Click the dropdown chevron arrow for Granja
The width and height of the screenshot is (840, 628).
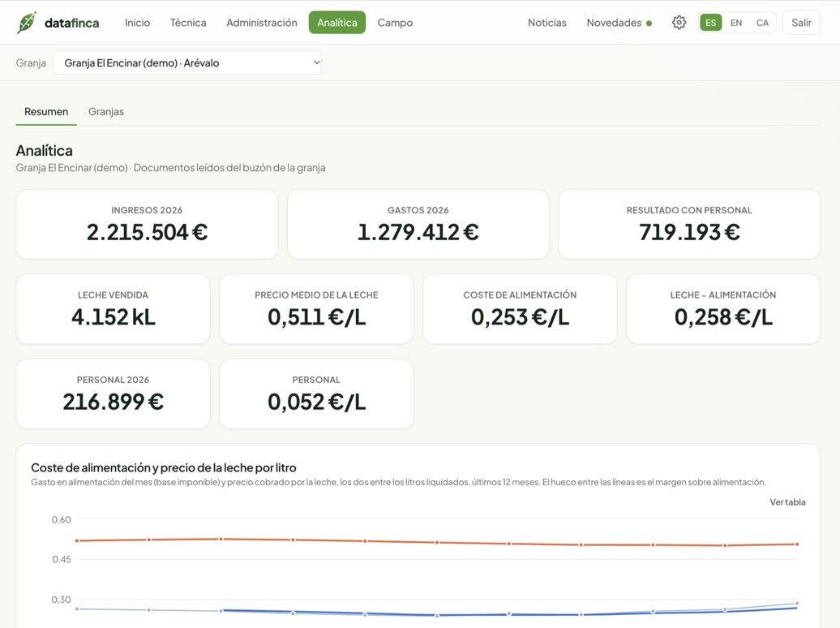(316, 62)
